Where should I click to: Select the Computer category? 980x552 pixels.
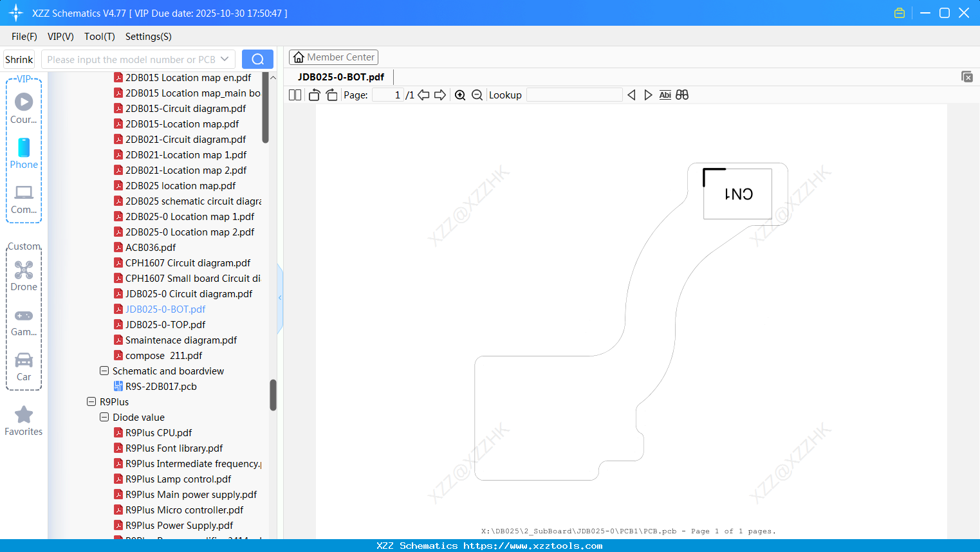point(24,199)
